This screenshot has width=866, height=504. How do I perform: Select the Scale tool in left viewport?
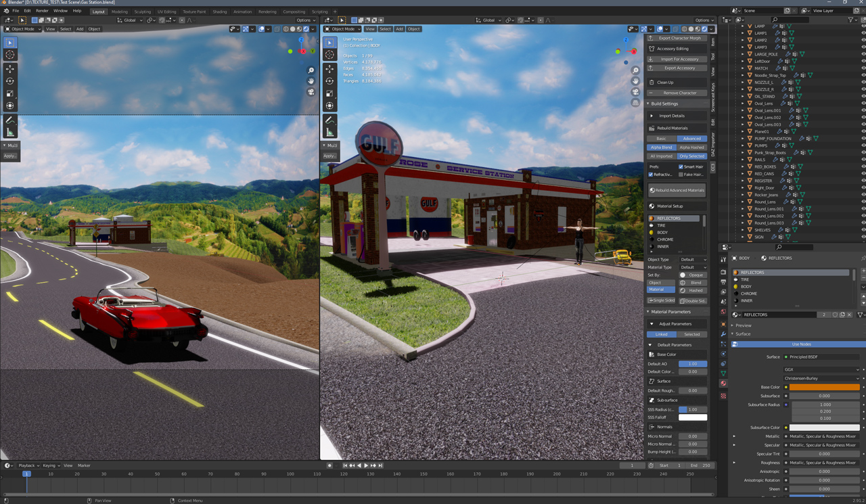(10, 93)
